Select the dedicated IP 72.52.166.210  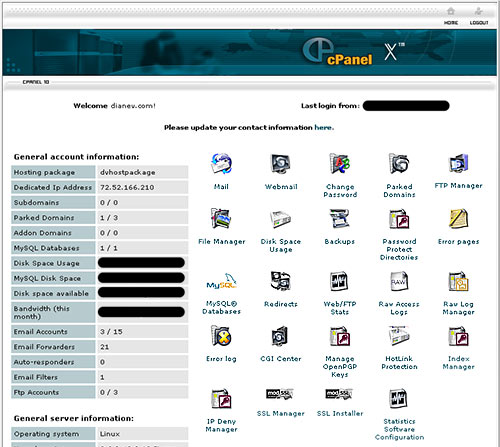(127, 187)
